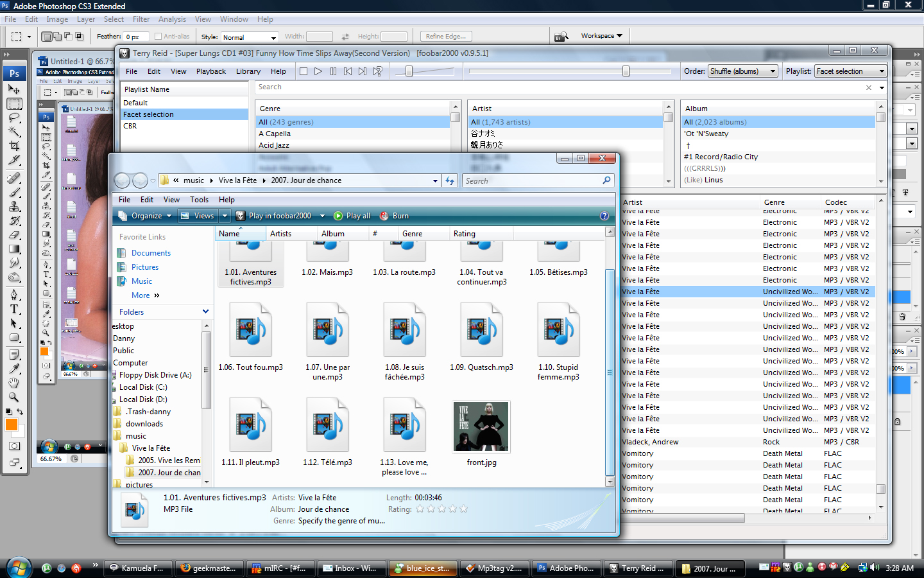Go to the previous track in foobar2000
Image resolution: width=924 pixels, height=578 pixels.
point(348,71)
